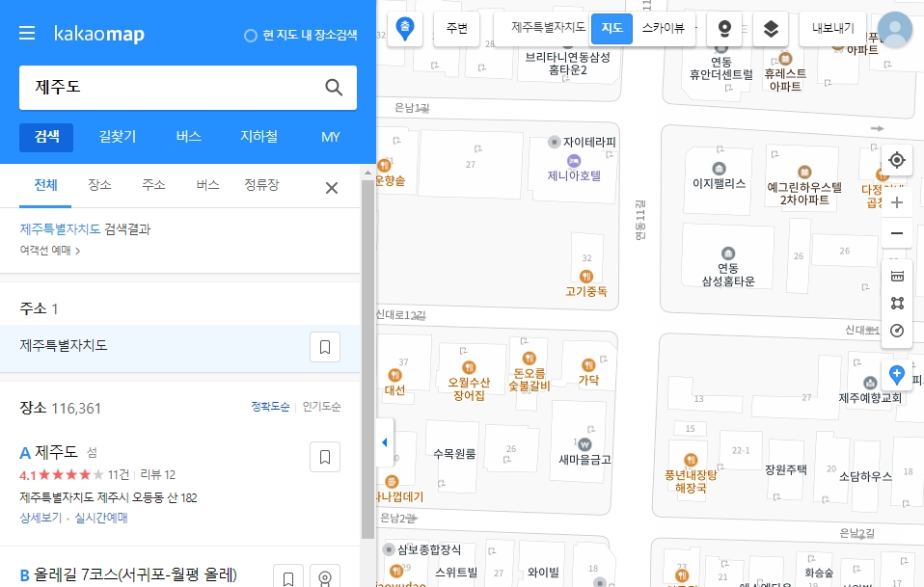Open the 주변 nearby button
This screenshot has width=924, height=587.
(457, 28)
